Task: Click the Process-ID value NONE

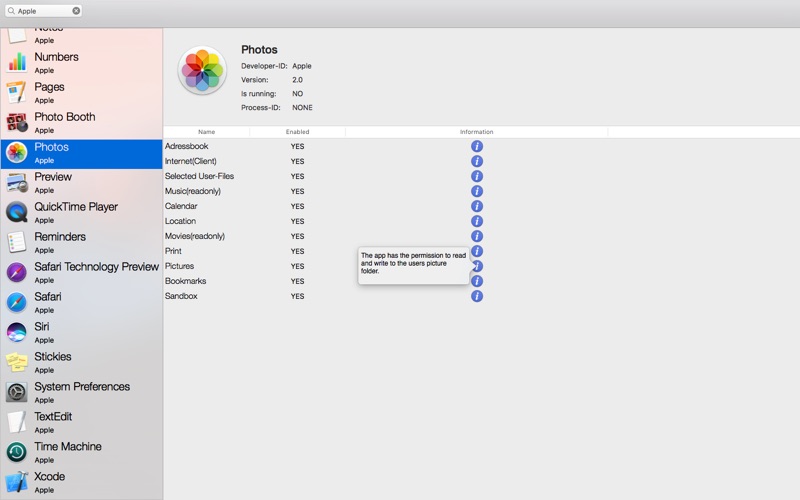Action: click(x=302, y=108)
